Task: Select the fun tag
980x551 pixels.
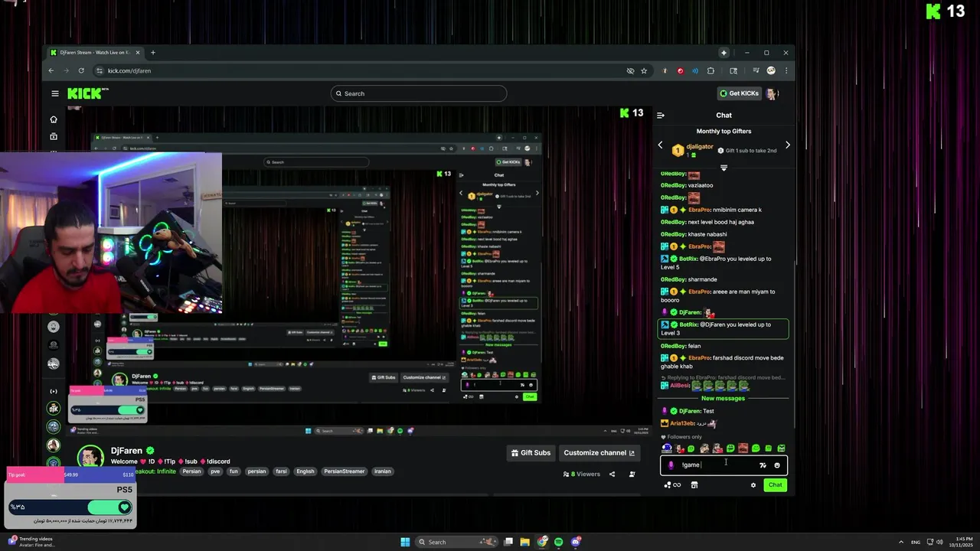Action: 234,471
